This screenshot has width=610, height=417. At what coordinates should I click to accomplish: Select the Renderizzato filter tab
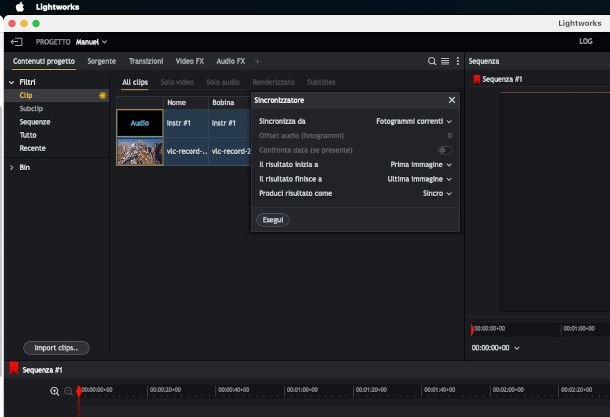click(273, 82)
